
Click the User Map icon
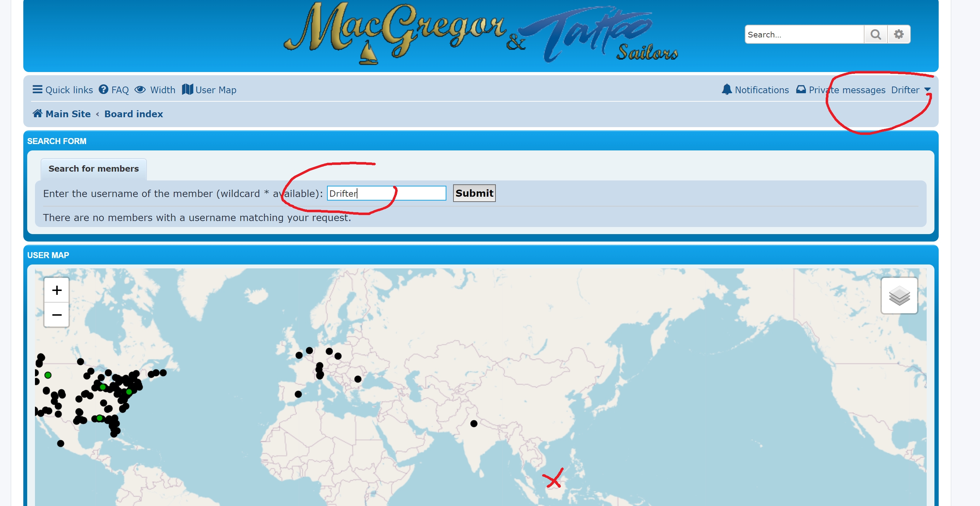click(188, 89)
